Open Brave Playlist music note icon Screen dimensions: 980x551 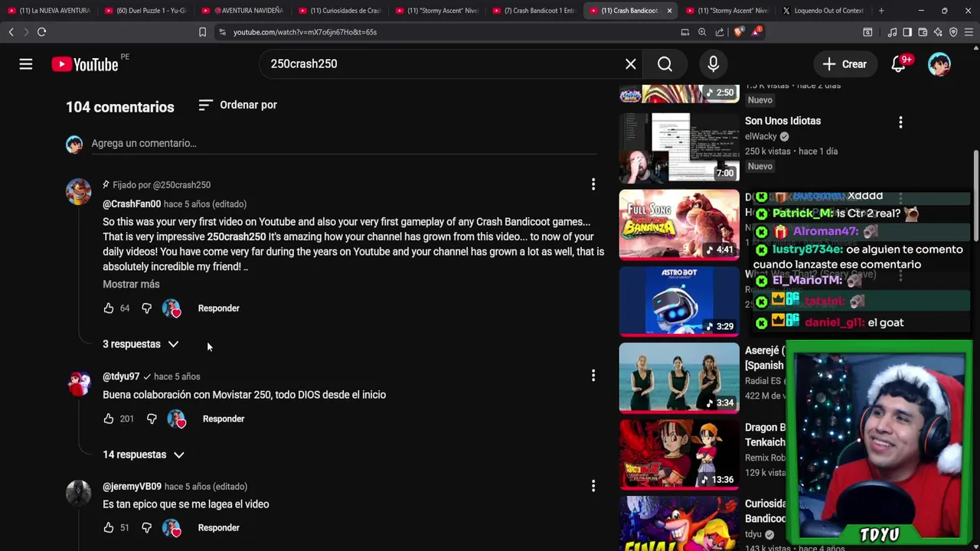(892, 32)
